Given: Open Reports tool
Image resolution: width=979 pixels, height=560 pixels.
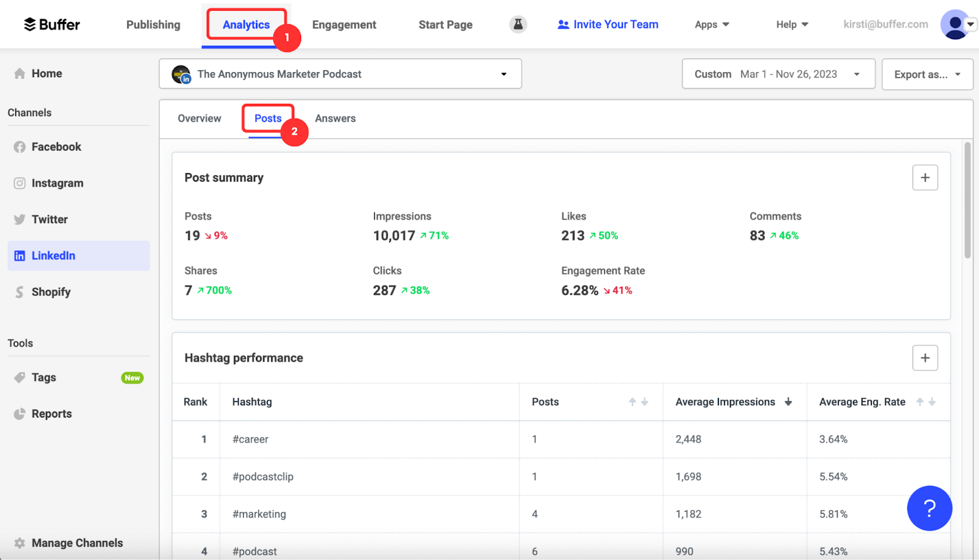Looking at the screenshot, I should (78, 414).
